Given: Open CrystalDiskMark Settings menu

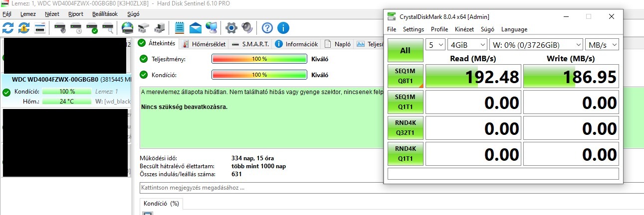Looking at the screenshot, I should 414,29.
